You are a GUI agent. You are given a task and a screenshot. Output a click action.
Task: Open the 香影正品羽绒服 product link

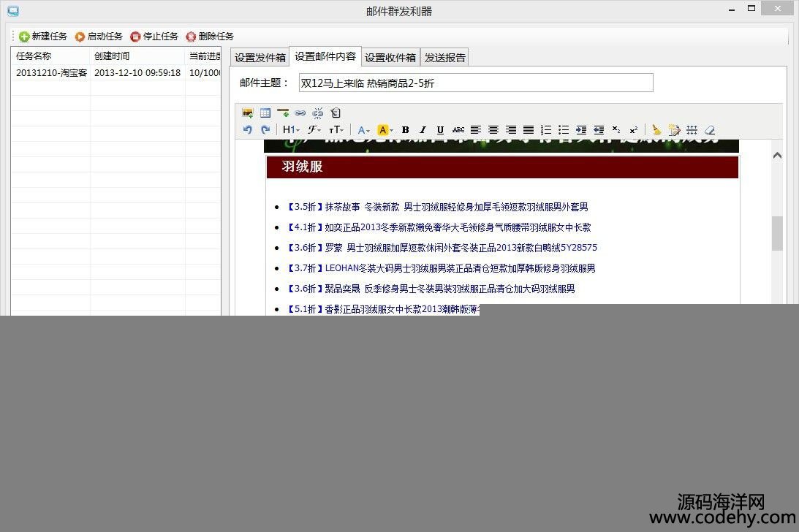pyautogui.click(x=383, y=309)
